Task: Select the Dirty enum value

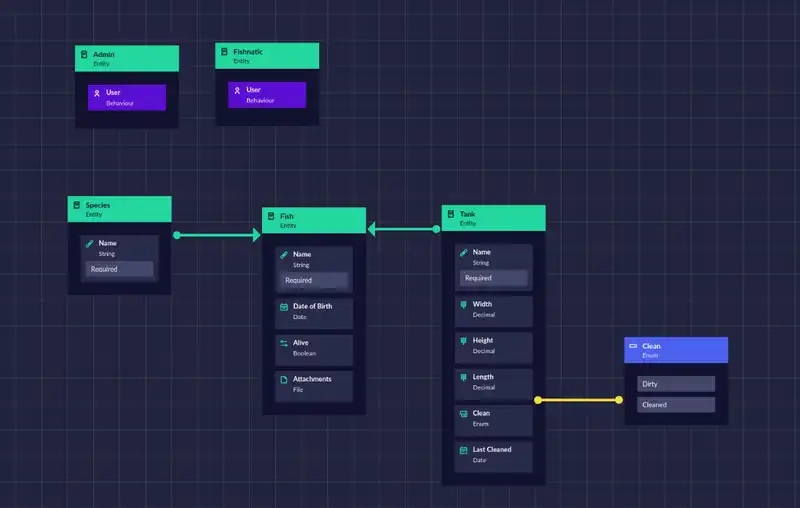Action: (676, 384)
